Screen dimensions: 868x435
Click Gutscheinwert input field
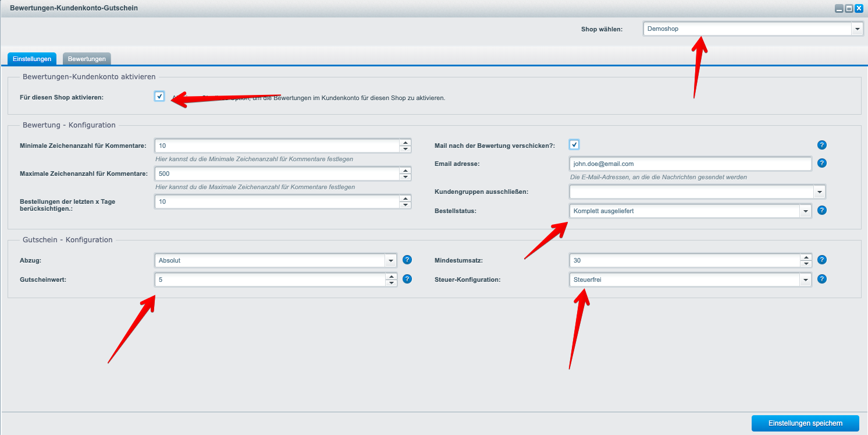pyautogui.click(x=271, y=280)
